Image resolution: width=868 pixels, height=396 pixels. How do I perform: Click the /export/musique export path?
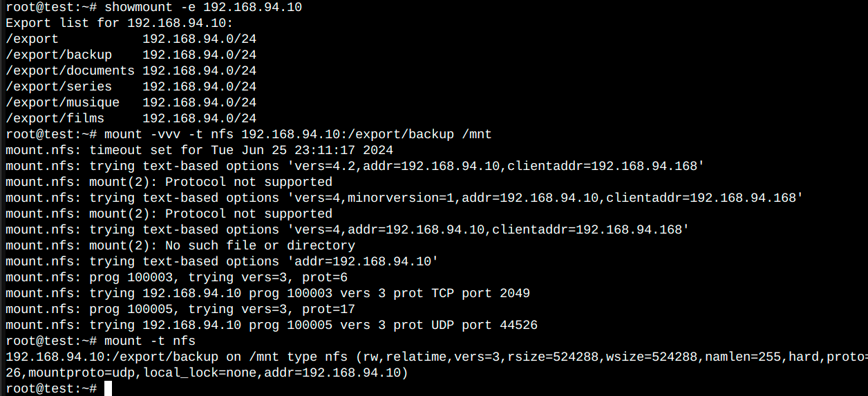62,103
